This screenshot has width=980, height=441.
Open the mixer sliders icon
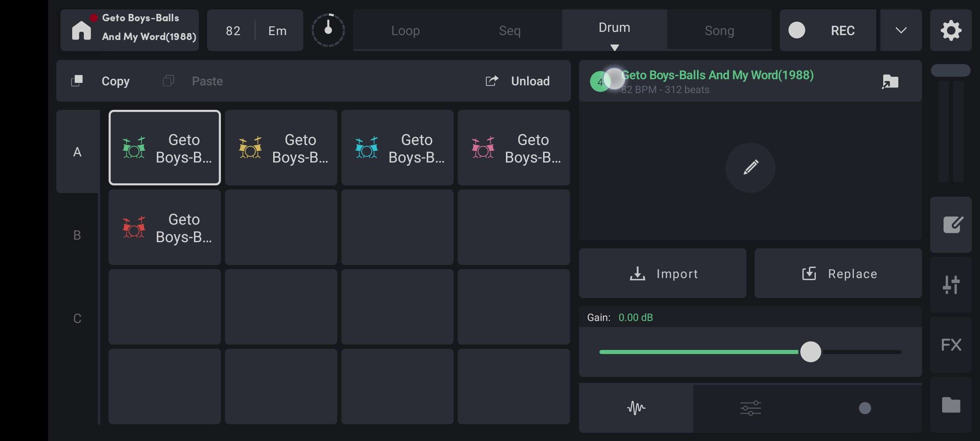coord(951,285)
